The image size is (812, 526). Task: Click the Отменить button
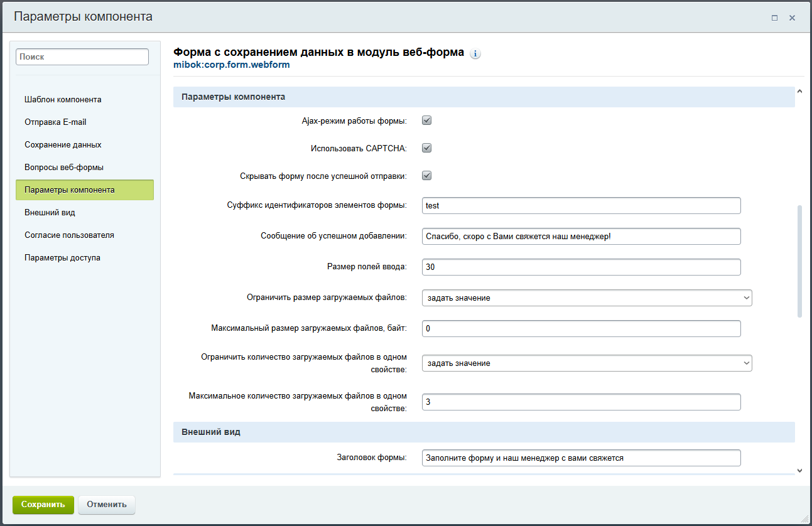point(107,504)
